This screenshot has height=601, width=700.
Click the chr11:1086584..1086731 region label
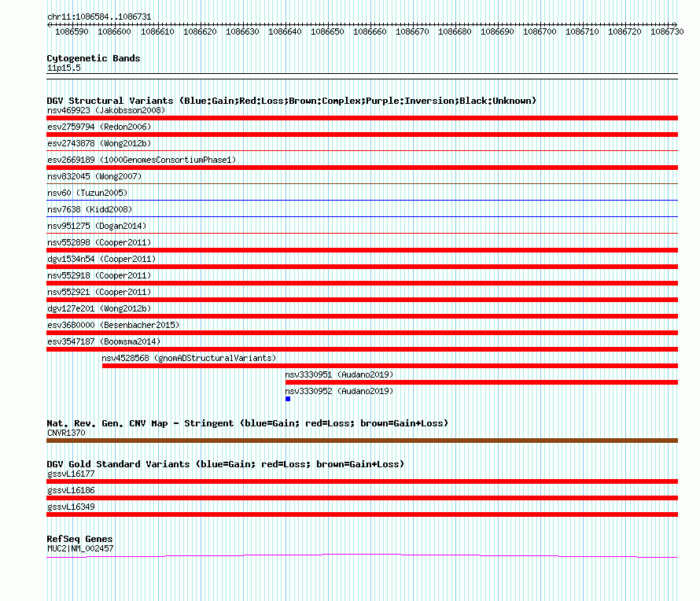pos(99,17)
